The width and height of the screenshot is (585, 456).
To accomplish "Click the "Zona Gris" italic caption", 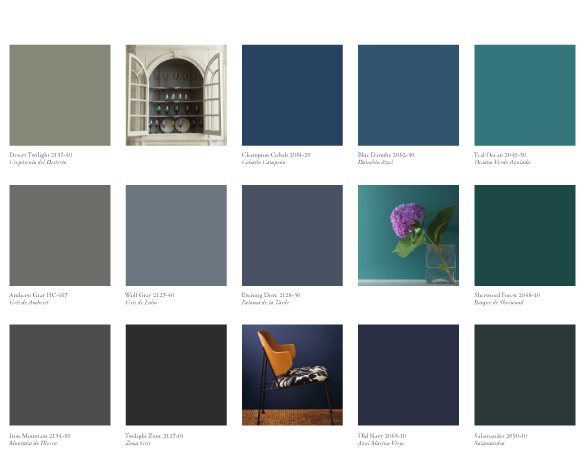I will 138,443.
